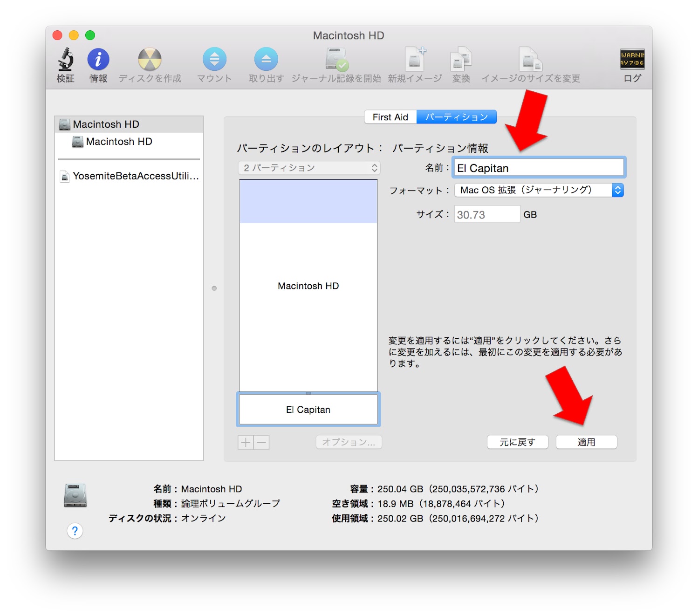Select the Macintosh HD partition block in layout
Screen dimensions: 698x616
(308, 286)
